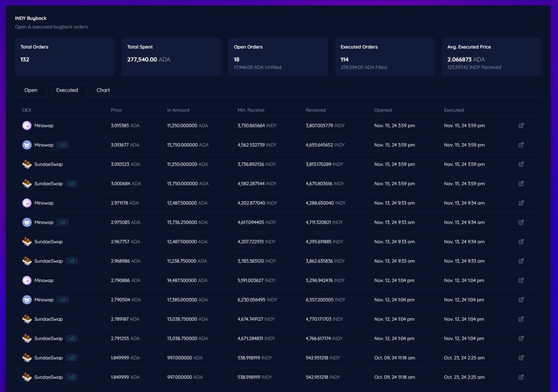Click SundaeSwap logo in 2.789187 ADA row

click(x=27, y=319)
